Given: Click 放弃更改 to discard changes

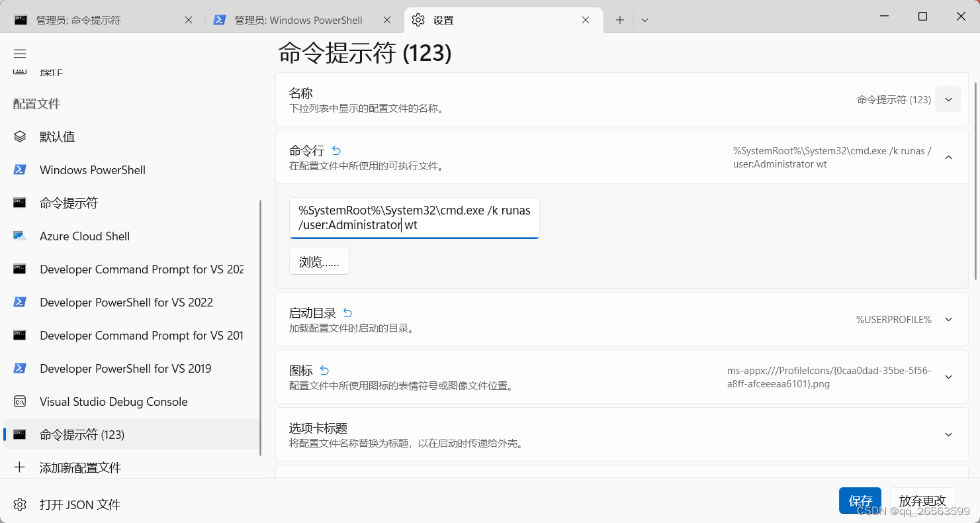Looking at the screenshot, I should coord(922,500).
